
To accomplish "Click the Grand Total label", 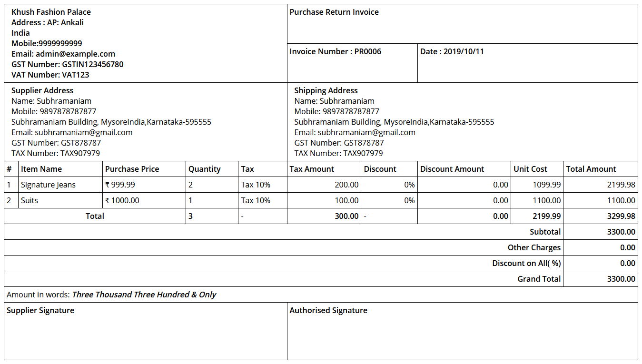I will click(539, 279).
